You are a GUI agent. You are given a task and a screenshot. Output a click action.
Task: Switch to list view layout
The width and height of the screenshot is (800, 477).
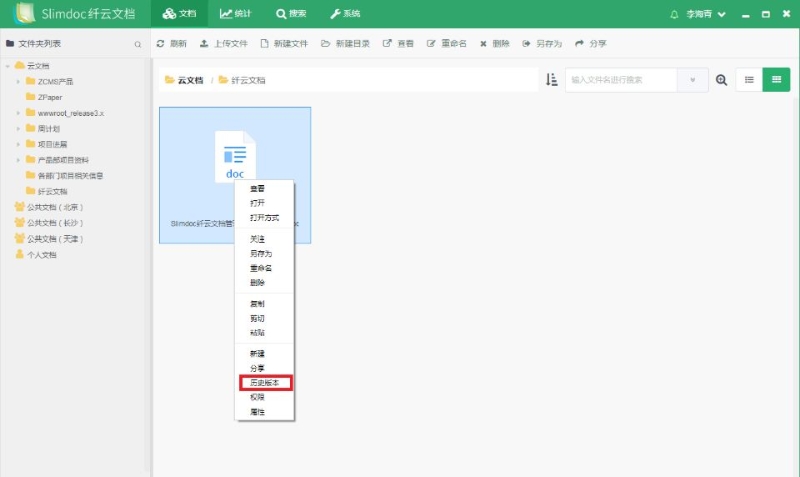(749, 80)
